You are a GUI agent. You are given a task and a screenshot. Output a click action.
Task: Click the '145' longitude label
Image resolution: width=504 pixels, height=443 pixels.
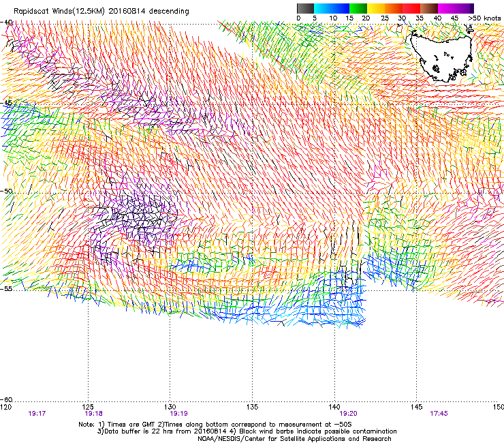(x=417, y=407)
